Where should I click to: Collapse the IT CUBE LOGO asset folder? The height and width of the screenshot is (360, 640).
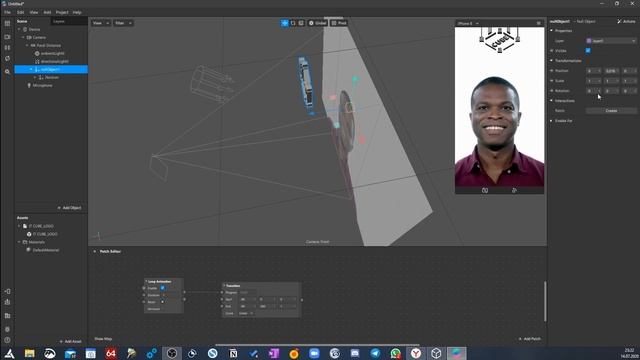tap(19, 226)
